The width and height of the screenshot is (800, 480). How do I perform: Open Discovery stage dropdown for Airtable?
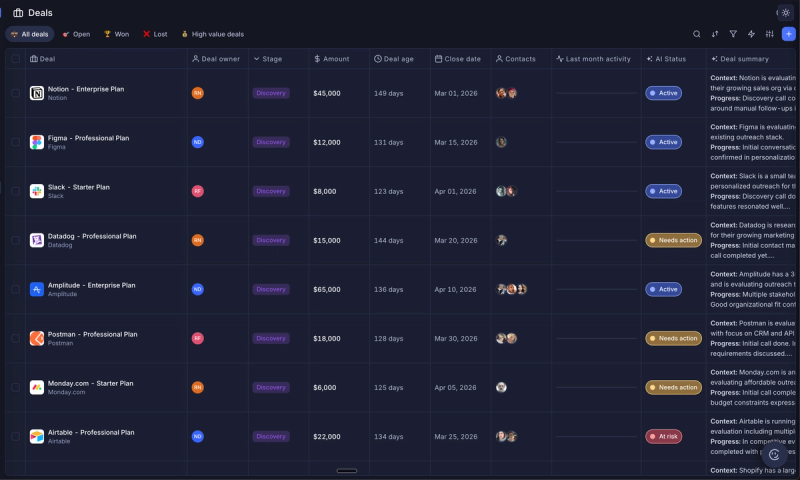[271, 436]
